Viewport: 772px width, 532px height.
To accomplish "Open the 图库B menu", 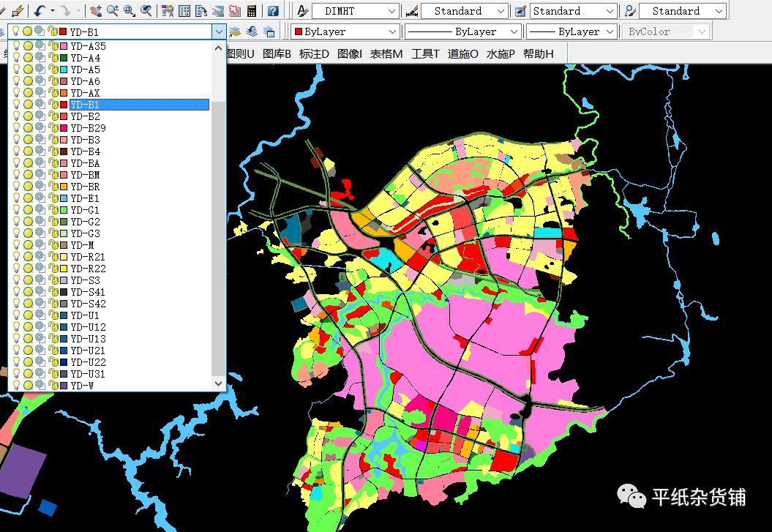I will pos(277,53).
